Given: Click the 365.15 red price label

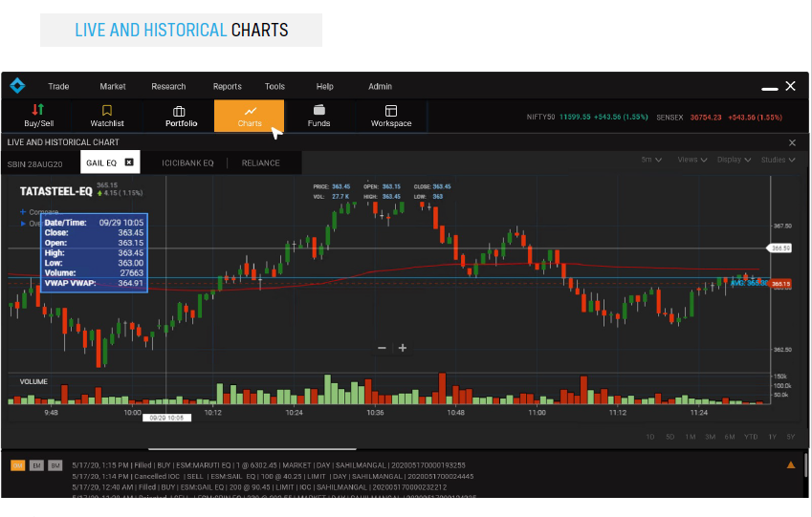Looking at the screenshot, I should (780, 284).
